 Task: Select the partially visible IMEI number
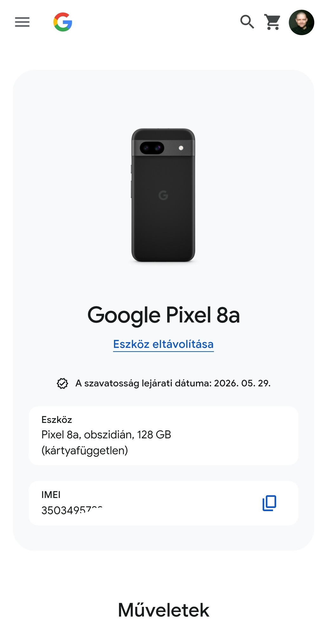point(72,510)
